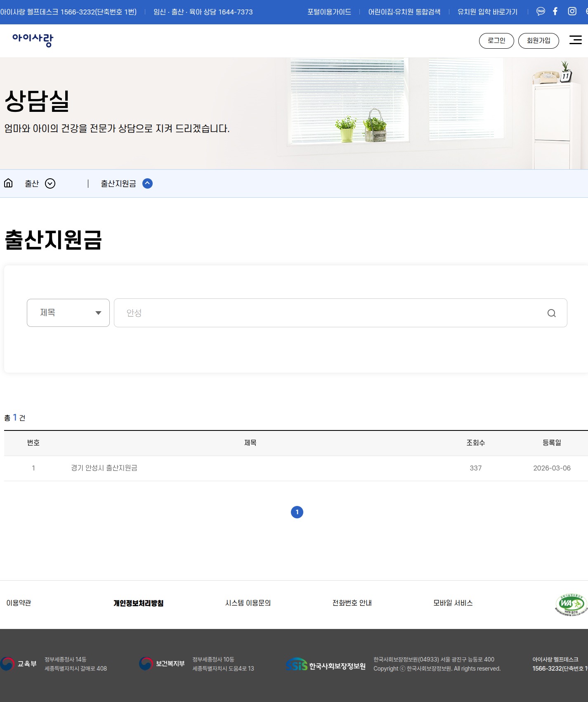Click the 2026-03-06 date cell
588x702 pixels.
552,468
